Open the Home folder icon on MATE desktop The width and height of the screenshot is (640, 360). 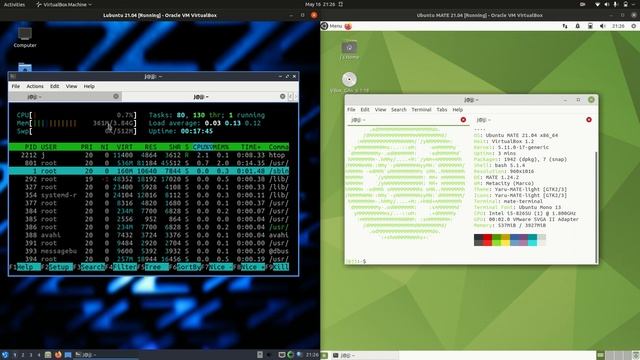[x=349, y=50]
